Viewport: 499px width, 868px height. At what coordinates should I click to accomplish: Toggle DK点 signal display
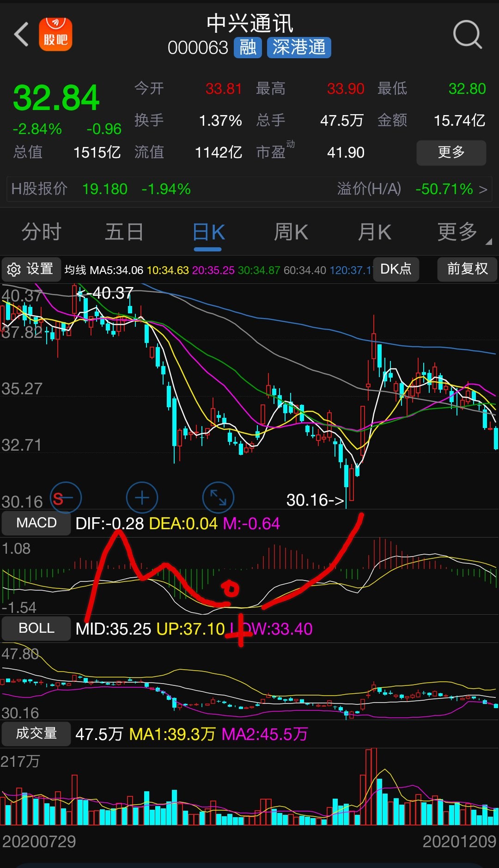(x=396, y=269)
